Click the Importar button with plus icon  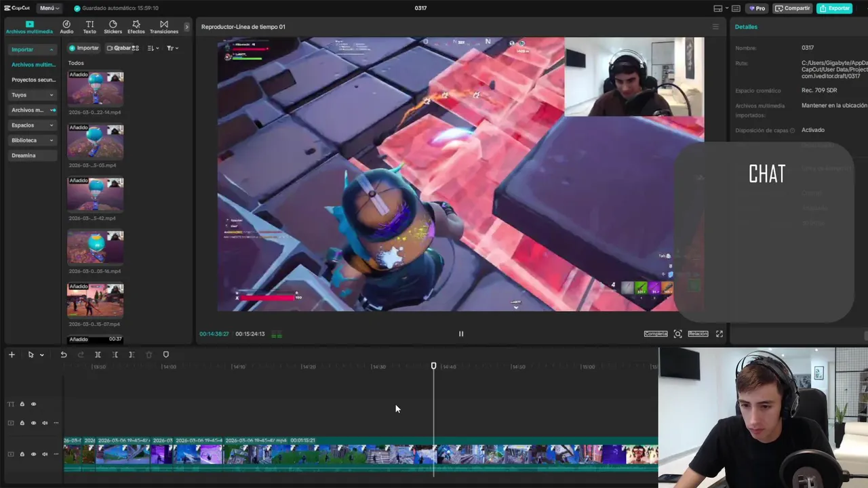84,48
